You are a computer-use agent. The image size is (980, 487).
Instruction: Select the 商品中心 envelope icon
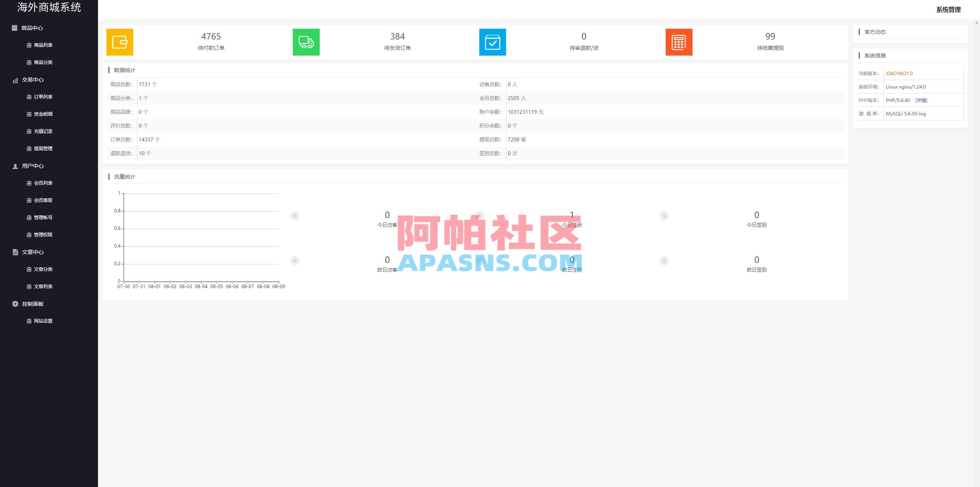pyautogui.click(x=15, y=28)
